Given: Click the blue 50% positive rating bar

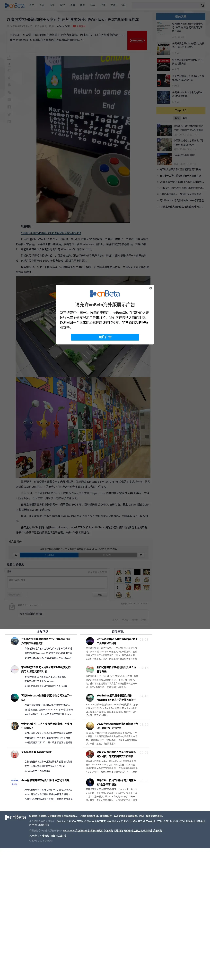Looking at the screenshot, I should tap(49, 555).
